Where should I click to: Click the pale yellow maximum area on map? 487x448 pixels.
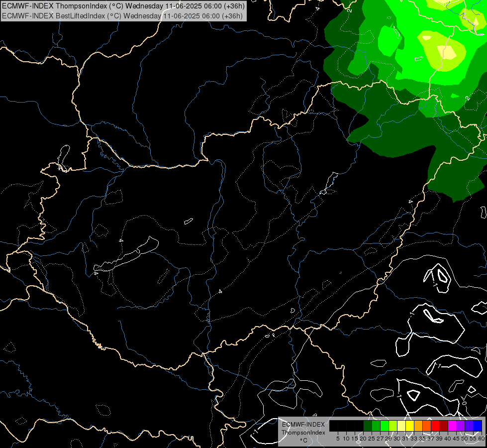point(447,52)
